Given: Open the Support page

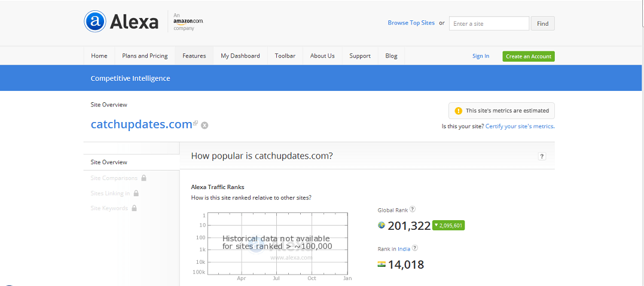Looking at the screenshot, I should pyautogui.click(x=360, y=56).
